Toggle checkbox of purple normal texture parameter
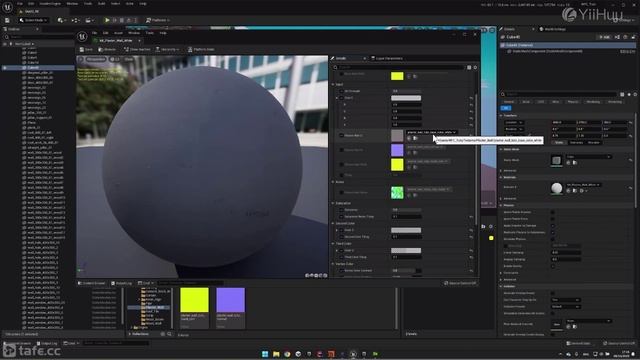Image resolution: width=640 pixels, height=360 pixels. pyautogui.click(x=341, y=150)
